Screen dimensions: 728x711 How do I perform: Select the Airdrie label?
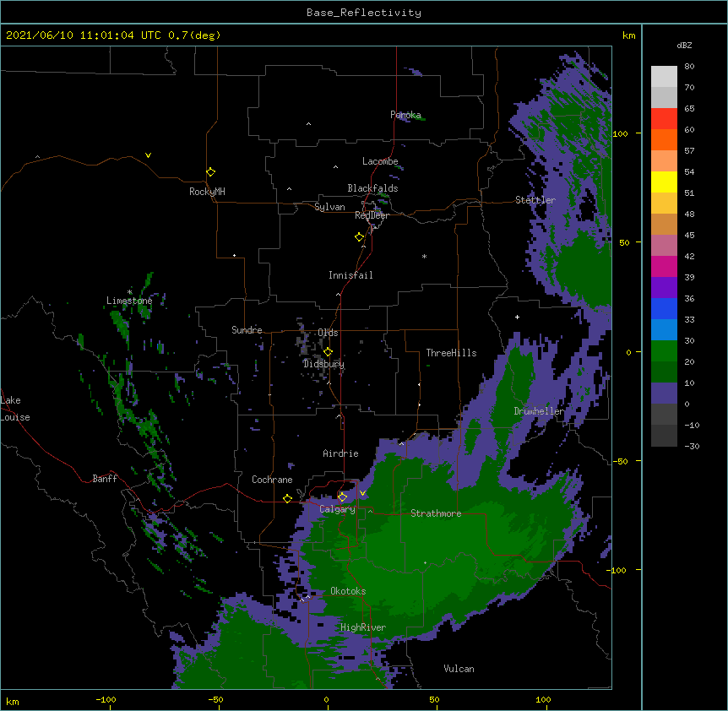340,453
